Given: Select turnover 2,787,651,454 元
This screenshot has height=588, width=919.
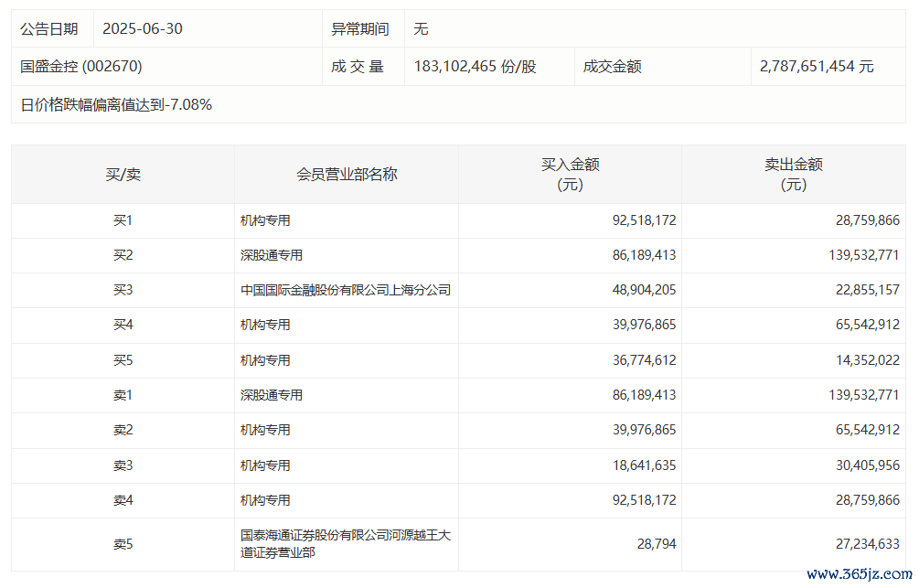Looking at the screenshot, I should pos(817,66).
